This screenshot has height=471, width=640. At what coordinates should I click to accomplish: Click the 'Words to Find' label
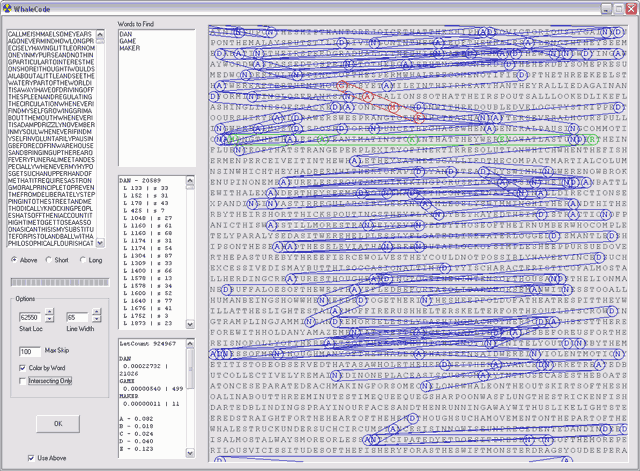(136, 24)
